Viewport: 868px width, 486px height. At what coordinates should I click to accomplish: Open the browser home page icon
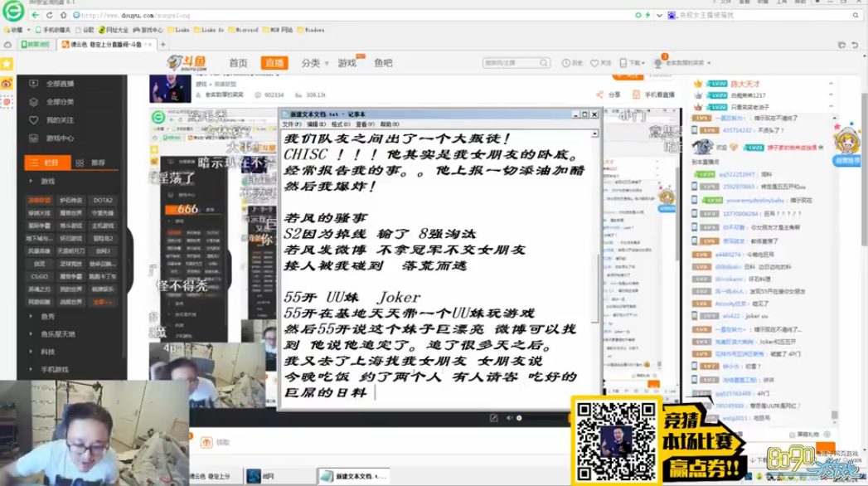[x=65, y=15]
